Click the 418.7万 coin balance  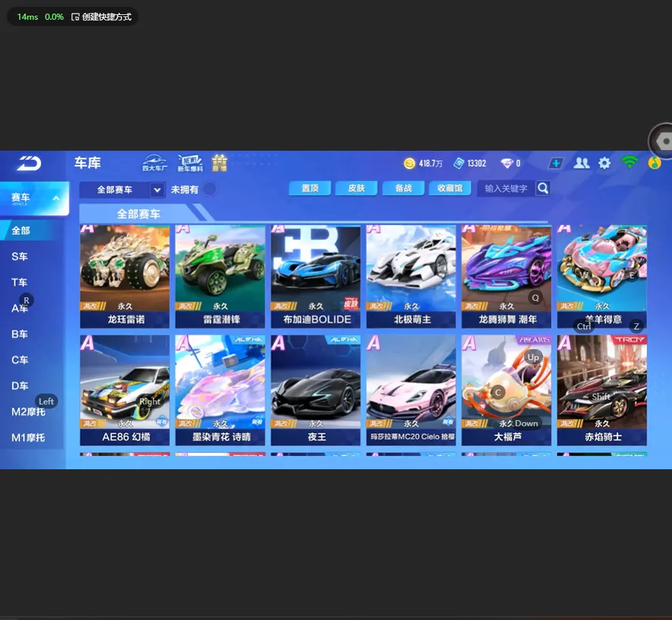coord(430,164)
